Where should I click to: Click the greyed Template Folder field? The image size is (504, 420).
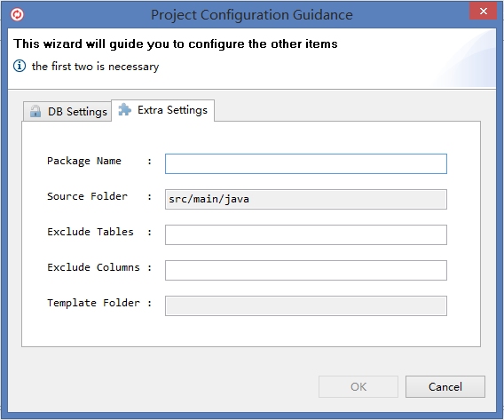[305, 305]
